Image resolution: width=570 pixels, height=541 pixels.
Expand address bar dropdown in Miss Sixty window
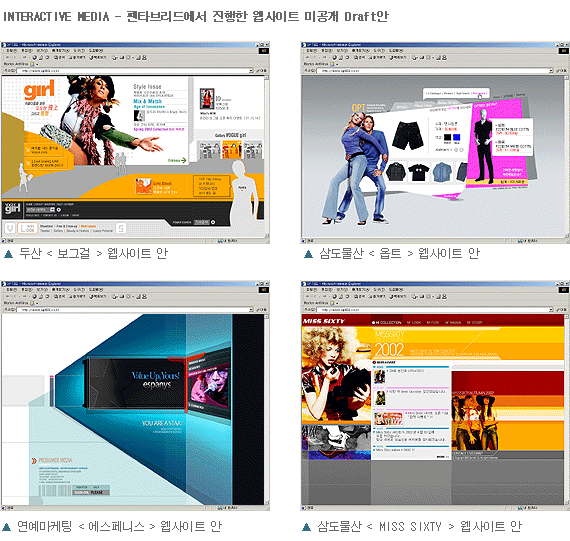tap(551, 310)
